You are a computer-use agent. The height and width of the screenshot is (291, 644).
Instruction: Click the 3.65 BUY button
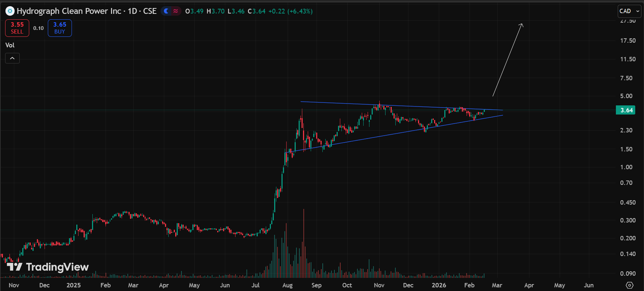(60, 28)
